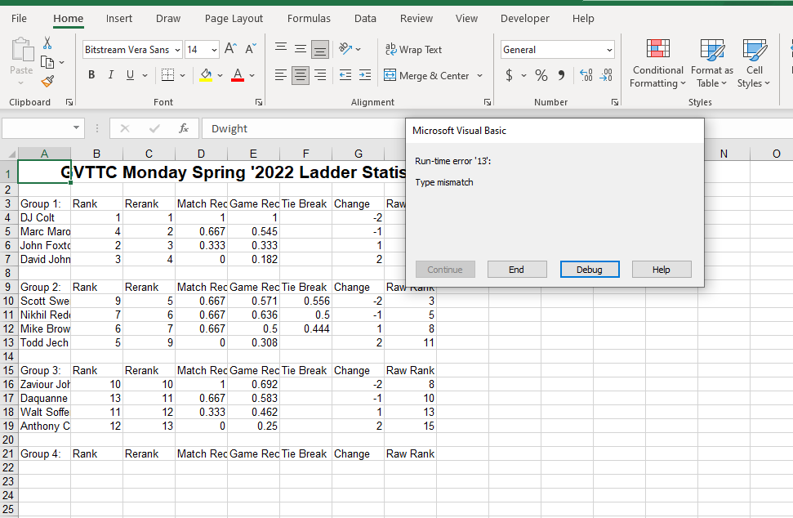Click the Percent Style icon

[x=541, y=75]
